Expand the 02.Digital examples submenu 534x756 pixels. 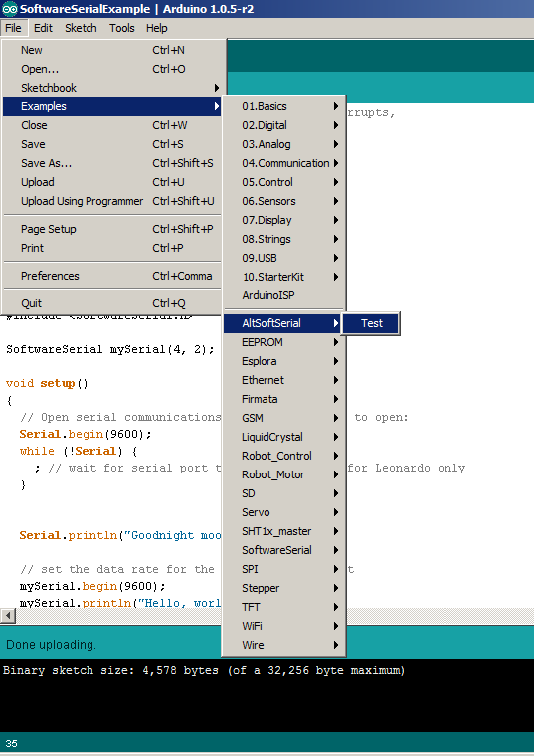coord(284,125)
